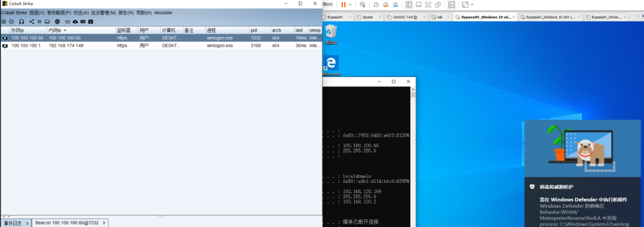The height and width of the screenshot is (227, 644).
Task: Open the Cobalt Strike menu
Action: tap(14, 13)
